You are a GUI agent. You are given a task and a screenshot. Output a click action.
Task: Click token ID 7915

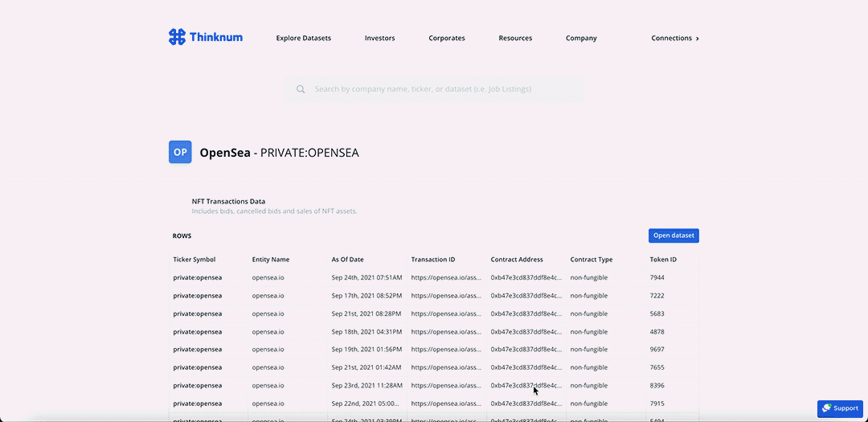[x=657, y=404]
